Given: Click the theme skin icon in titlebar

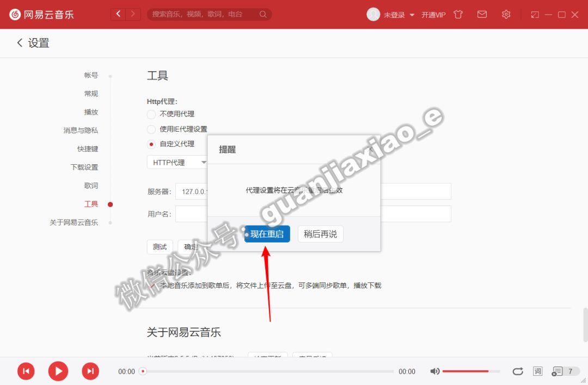Looking at the screenshot, I should tap(458, 15).
